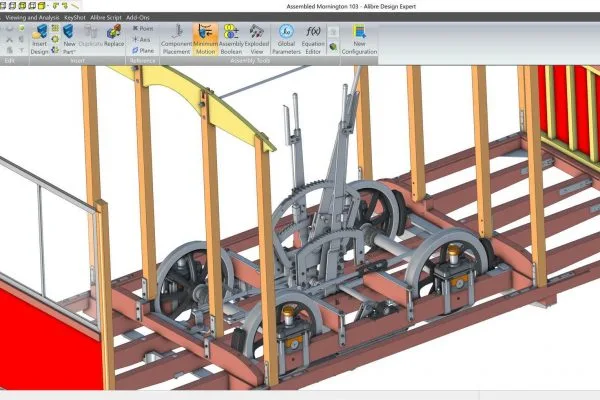Open the Equation Editor
Viewport: 600px width, 400px height.
click(x=313, y=39)
